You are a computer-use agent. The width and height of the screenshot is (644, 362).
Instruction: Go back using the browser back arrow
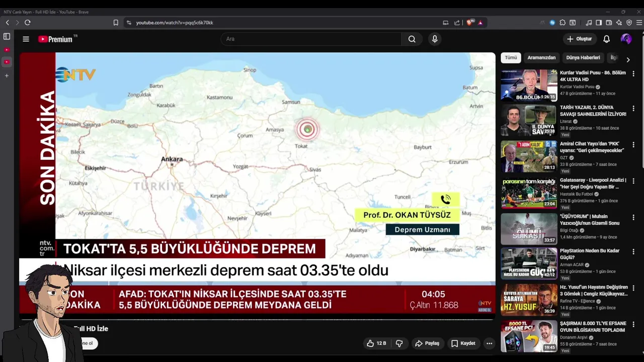(x=7, y=23)
